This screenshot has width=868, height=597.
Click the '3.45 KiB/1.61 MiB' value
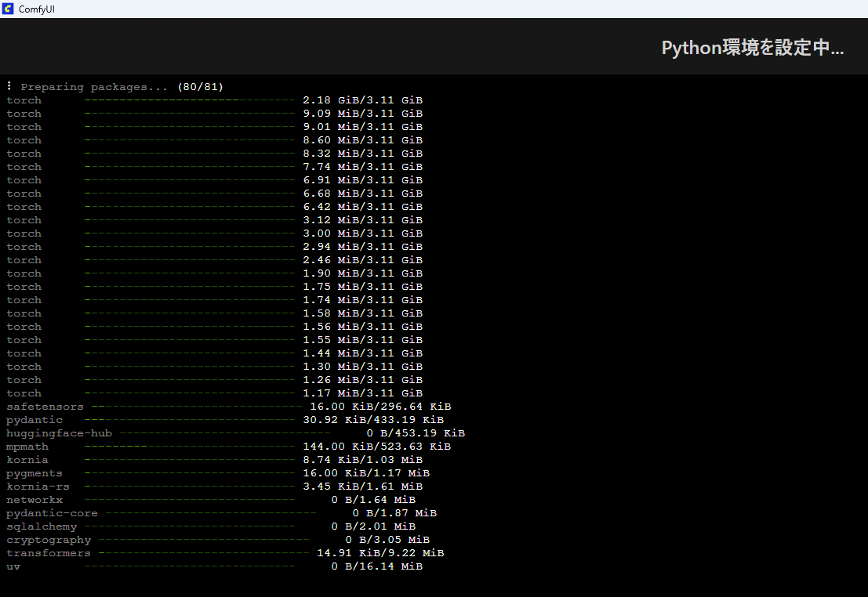(x=362, y=487)
